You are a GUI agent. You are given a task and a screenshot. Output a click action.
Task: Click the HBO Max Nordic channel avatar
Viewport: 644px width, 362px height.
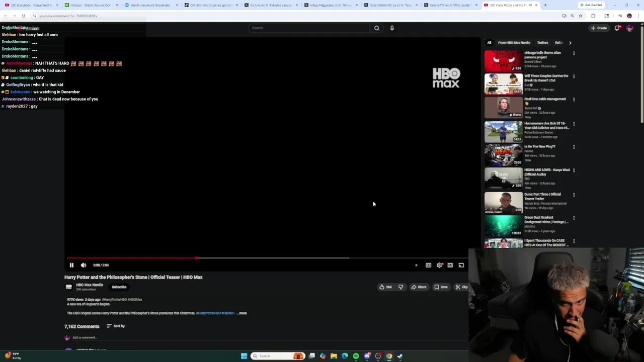[x=69, y=287]
